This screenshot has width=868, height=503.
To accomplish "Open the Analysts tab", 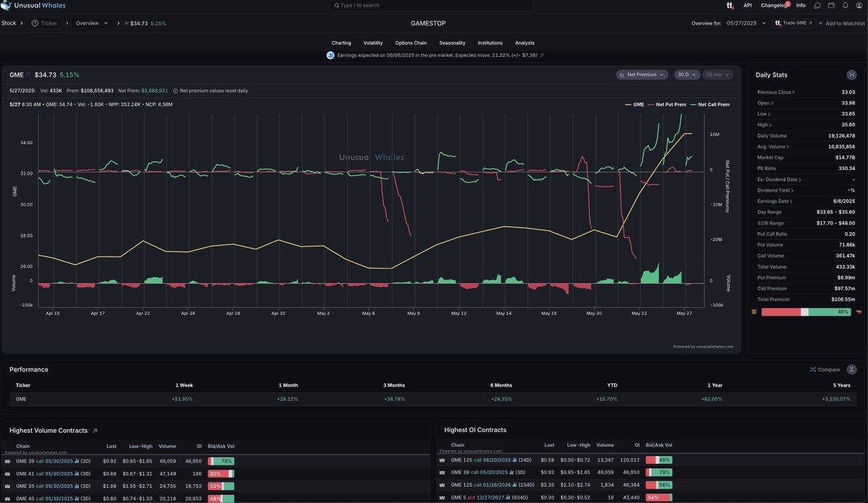I will click(x=525, y=43).
